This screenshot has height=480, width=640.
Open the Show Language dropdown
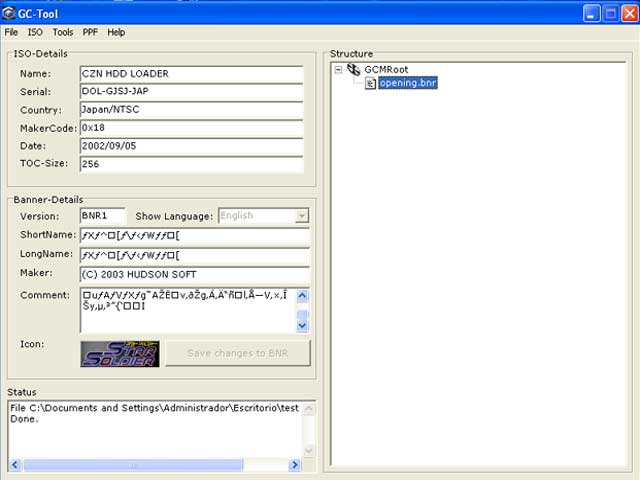click(x=302, y=216)
